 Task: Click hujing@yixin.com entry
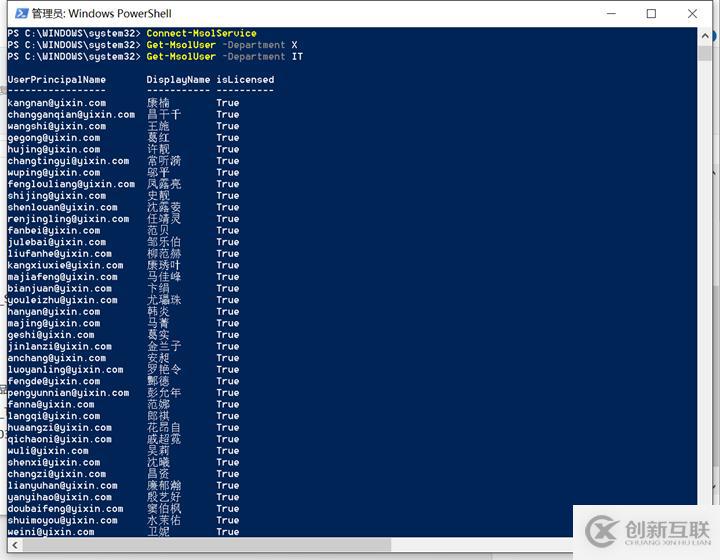[x=54, y=149]
